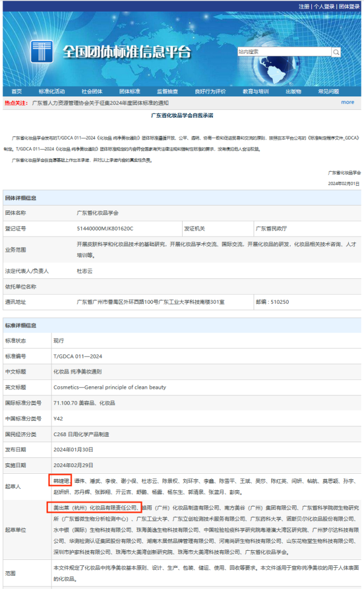
Task: Open the 常见问题 FAQ menu item
Action: click(x=328, y=92)
